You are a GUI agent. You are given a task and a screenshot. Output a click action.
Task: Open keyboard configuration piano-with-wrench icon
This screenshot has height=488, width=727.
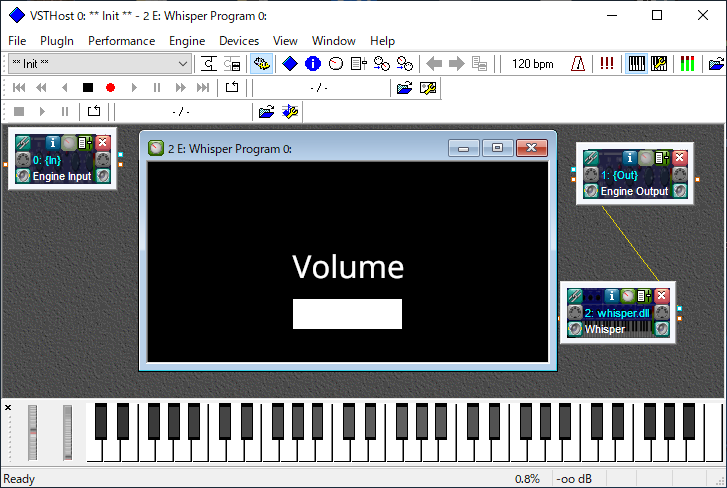(659, 63)
